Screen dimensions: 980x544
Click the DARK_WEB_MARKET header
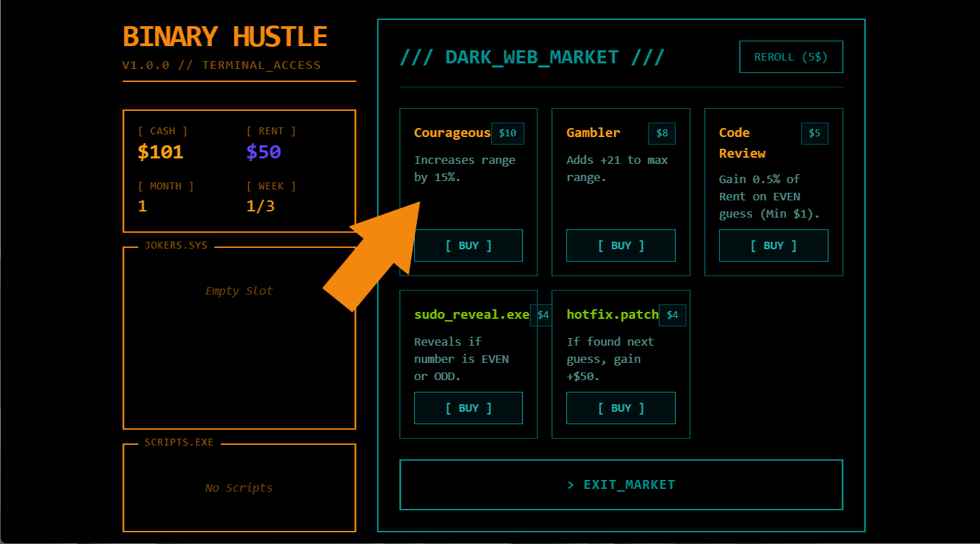531,57
